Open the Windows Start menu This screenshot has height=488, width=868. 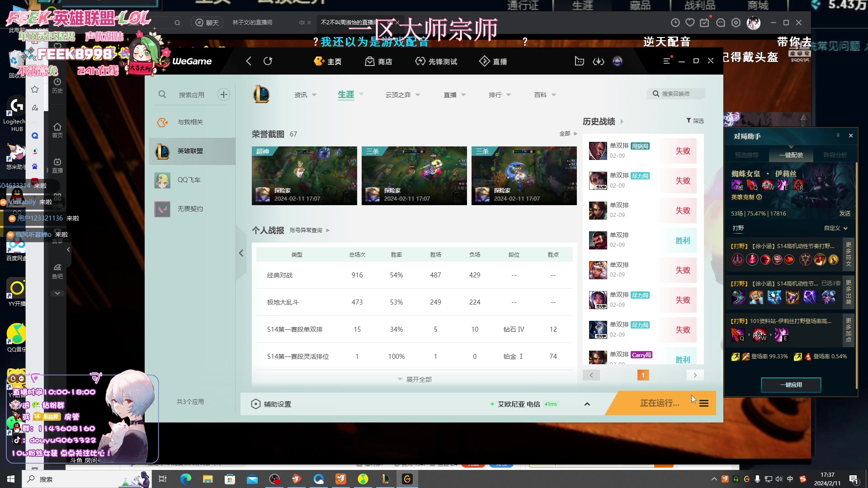(x=11, y=479)
